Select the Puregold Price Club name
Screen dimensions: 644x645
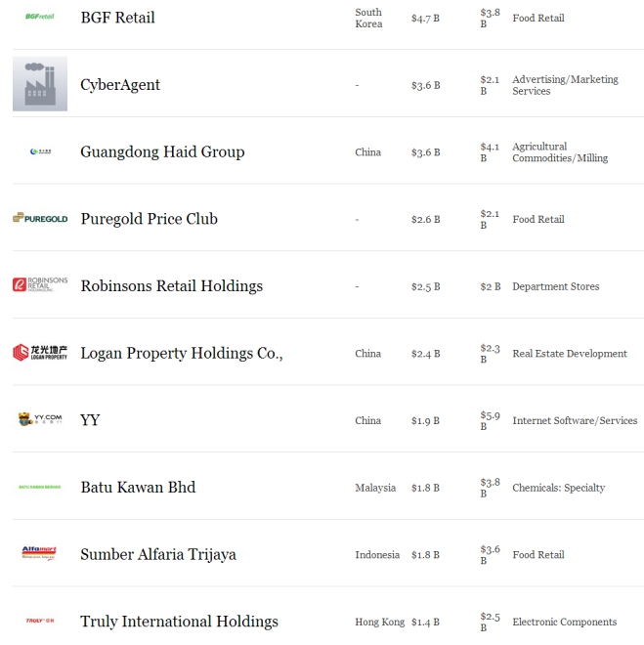pos(149,219)
